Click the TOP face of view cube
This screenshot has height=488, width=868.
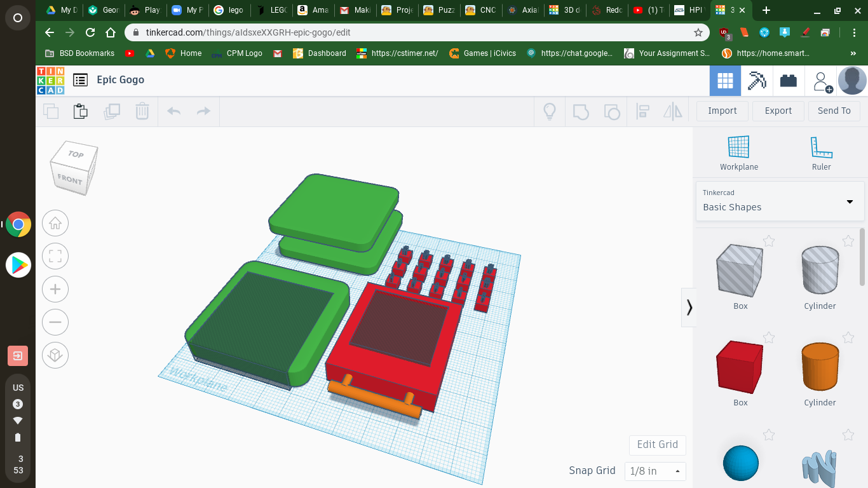pos(76,154)
